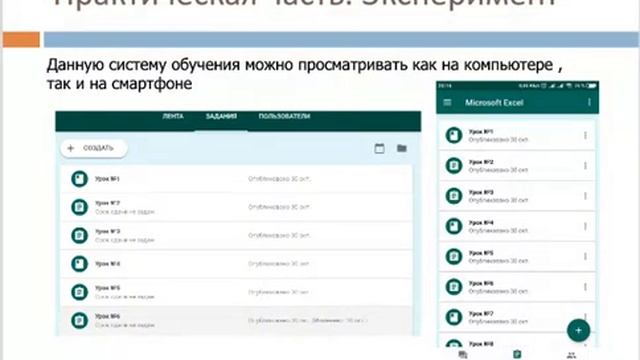Image resolution: width=640 pixels, height=360 pixels.
Task: Click assignment icon of Урок №2 in desktop list
Action: (79, 207)
